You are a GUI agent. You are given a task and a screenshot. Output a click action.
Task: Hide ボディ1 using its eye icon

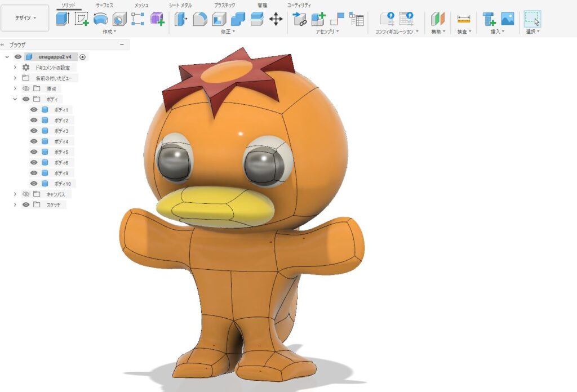tap(34, 110)
